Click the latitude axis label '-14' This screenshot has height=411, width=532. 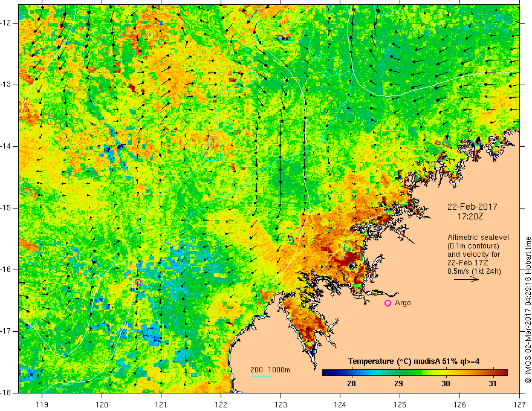[x=6, y=146]
